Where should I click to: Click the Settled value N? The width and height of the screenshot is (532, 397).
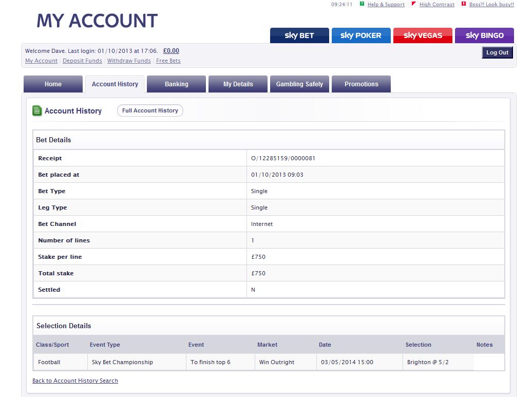point(253,290)
